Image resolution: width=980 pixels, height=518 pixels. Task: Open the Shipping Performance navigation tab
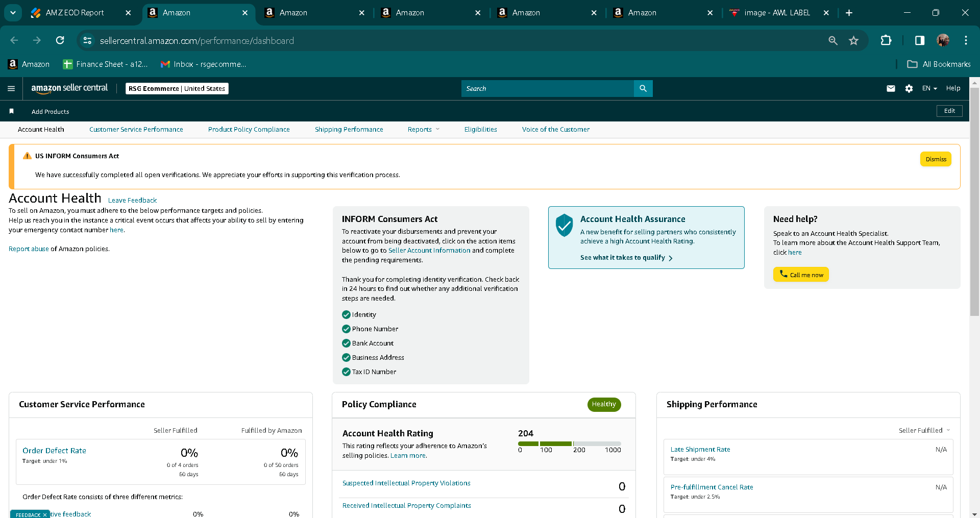(x=349, y=130)
